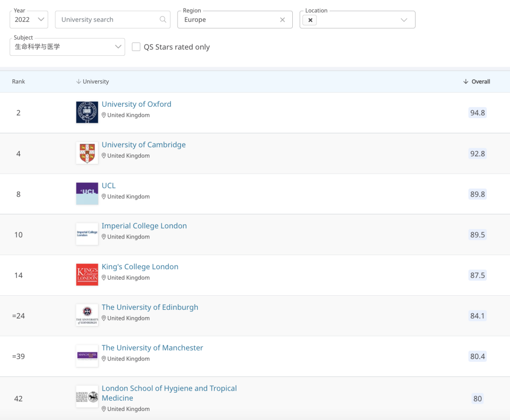Open the University of Oxford link
Viewport: 510px width, 420px height.
click(136, 104)
